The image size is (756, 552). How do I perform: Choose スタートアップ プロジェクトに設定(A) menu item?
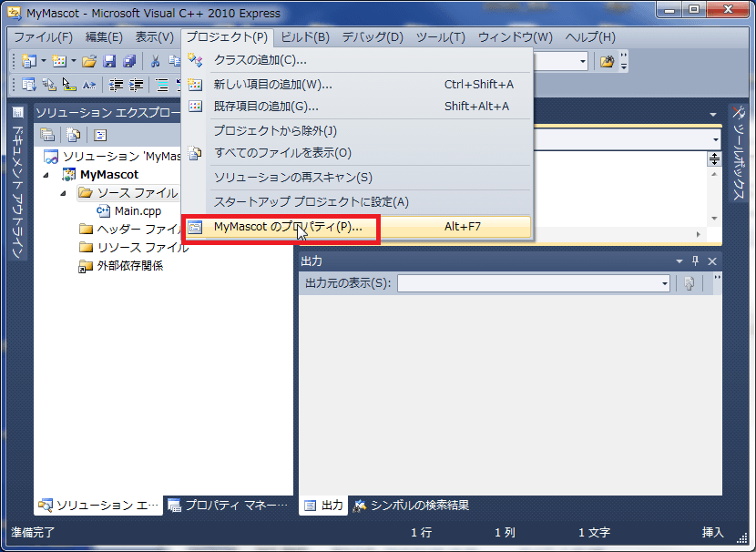pyautogui.click(x=356, y=202)
